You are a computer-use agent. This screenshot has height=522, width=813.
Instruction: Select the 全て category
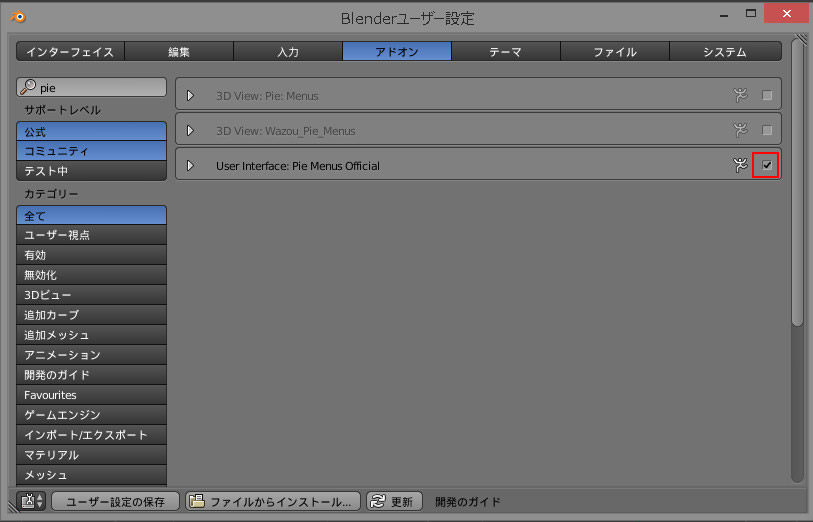(91, 215)
